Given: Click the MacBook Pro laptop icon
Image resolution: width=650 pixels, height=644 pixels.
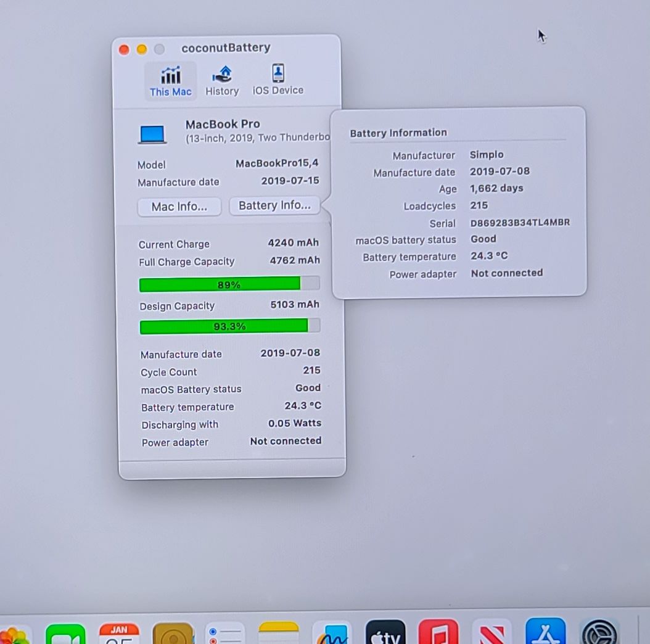Looking at the screenshot, I should click(x=152, y=134).
